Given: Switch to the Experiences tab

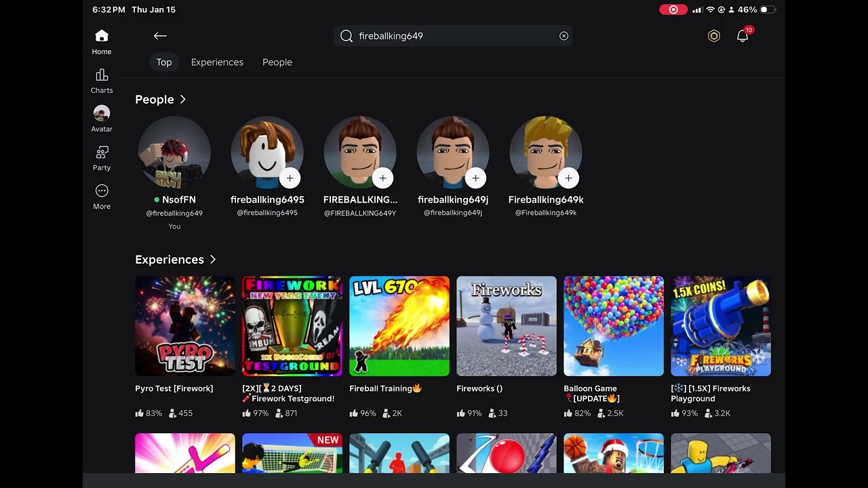Looking at the screenshot, I should [217, 62].
